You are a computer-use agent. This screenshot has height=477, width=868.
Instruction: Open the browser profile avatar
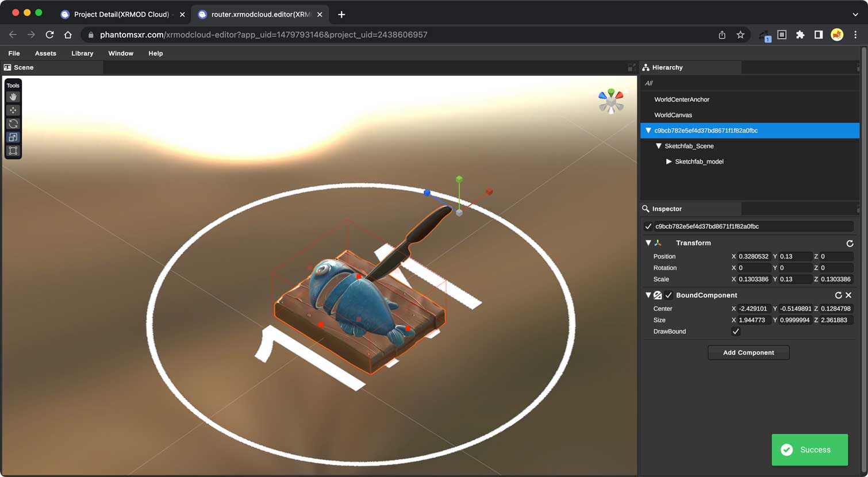click(x=837, y=34)
